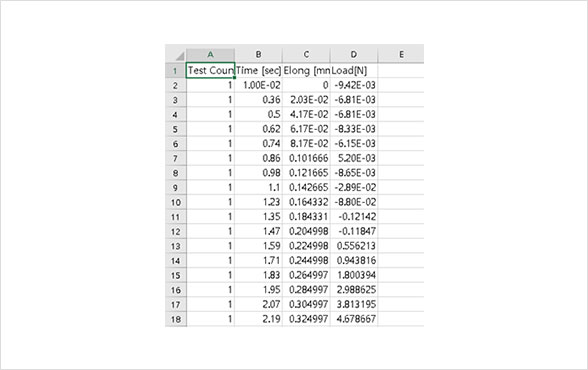Screen dimensions: 588x370
Task: Select row 1 header
Action: [x=176, y=70]
